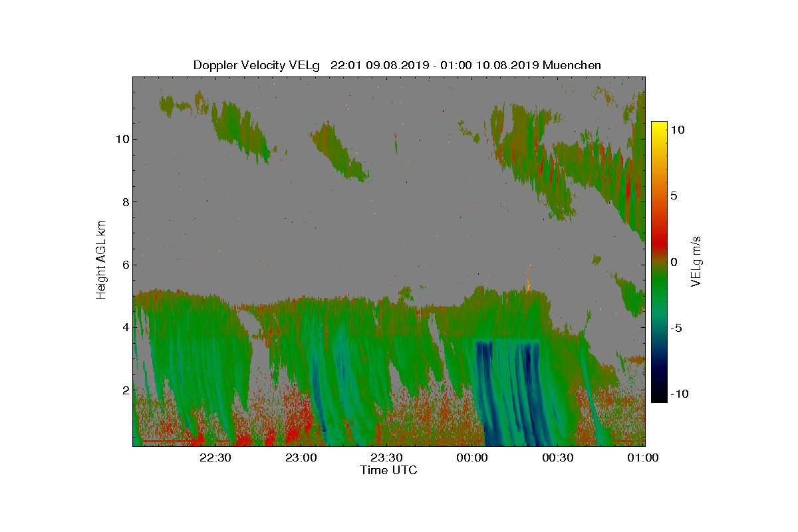The image size is (798, 532).
Task: Select the 'Height AGL km' y-axis label
Action: coord(101,259)
